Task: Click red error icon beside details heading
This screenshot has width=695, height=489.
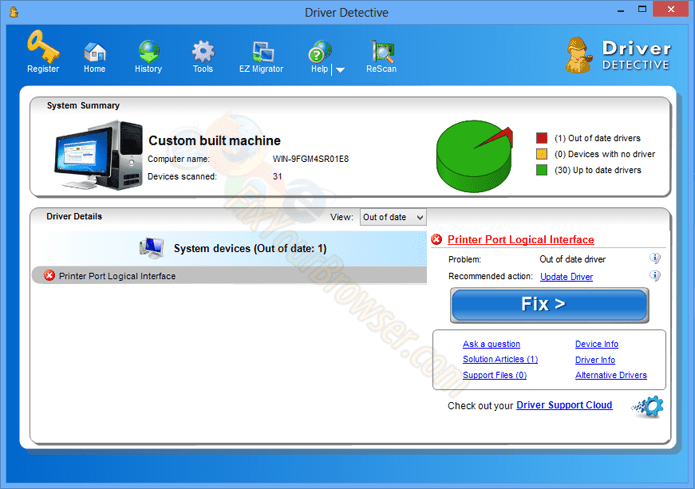Action: 437,239
